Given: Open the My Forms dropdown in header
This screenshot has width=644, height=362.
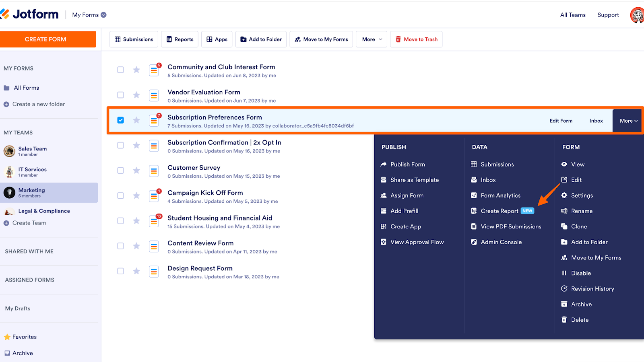Looking at the screenshot, I should point(89,15).
